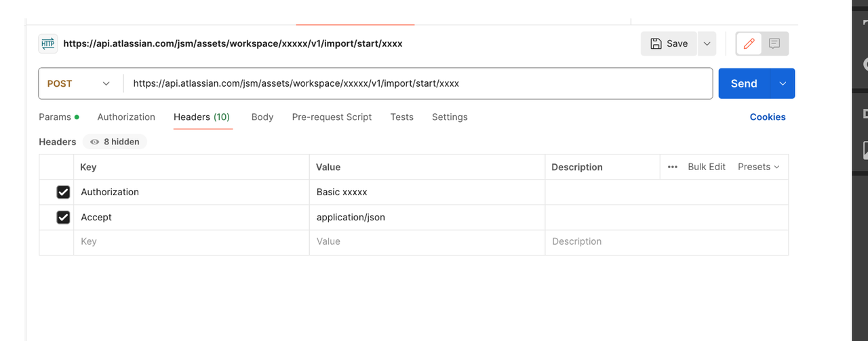This screenshot has height=341, width=868.
Task: Click the Accept key cell
Action: click(191, 218)
